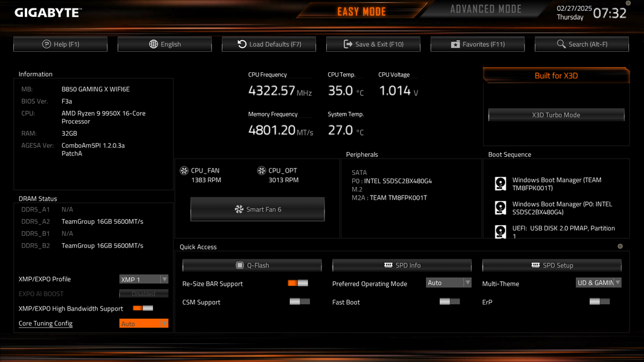Viewport: 644px width, 362px height.
Task: Click the English language button
Action: point(165,44)
